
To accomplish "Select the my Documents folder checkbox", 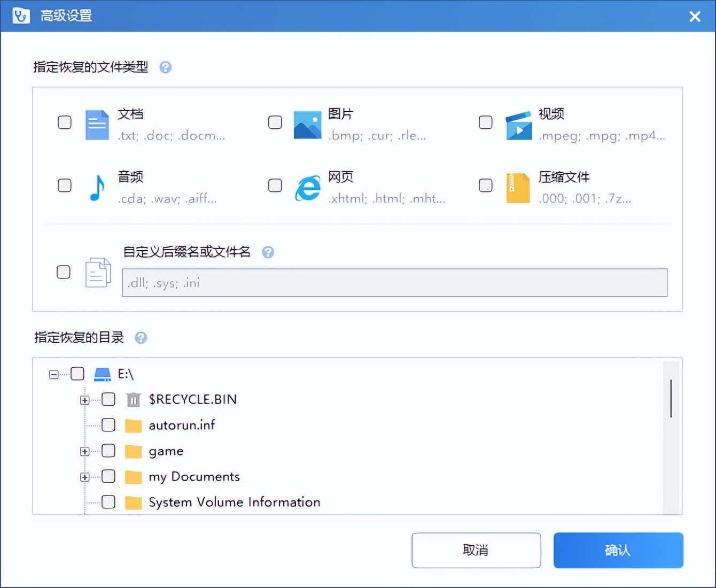I will point(108,476).
